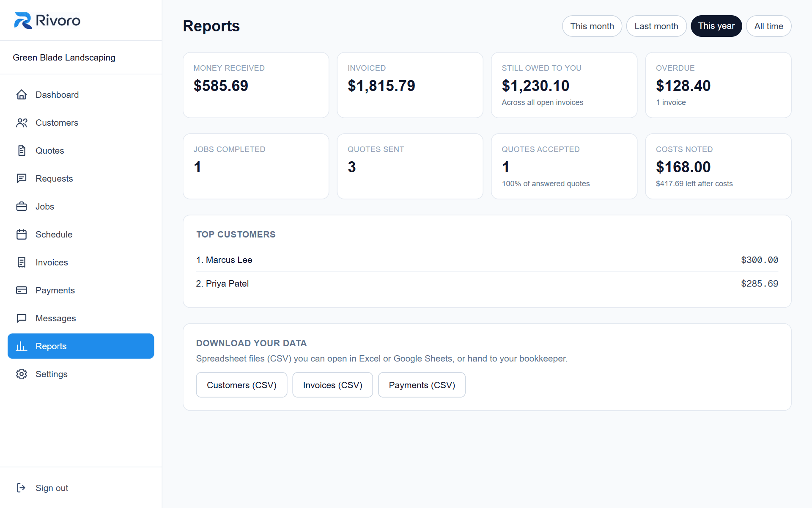812x508 pixels.
Task: Click the Reports page heading
Action: tap(211, 26)
